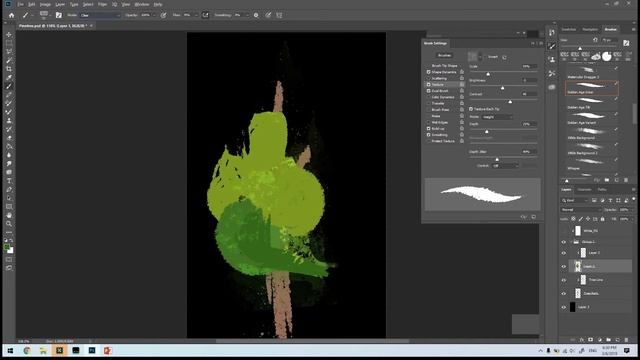The height and width of the screenshot is (360, 640).
Task: Create new group folder icon in Layers
Action: click(x=608, y=340)
